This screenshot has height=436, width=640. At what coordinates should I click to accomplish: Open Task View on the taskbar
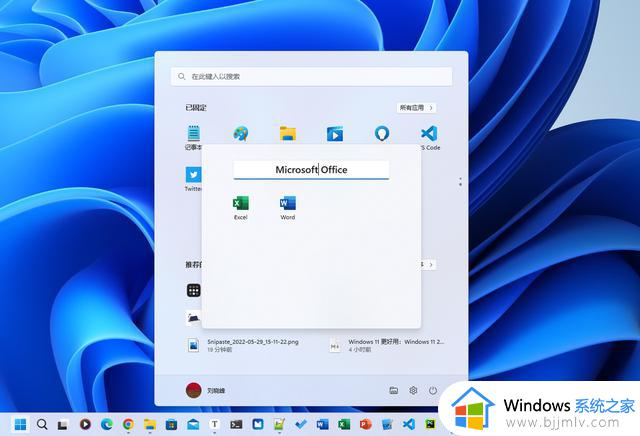click(63, 425)
